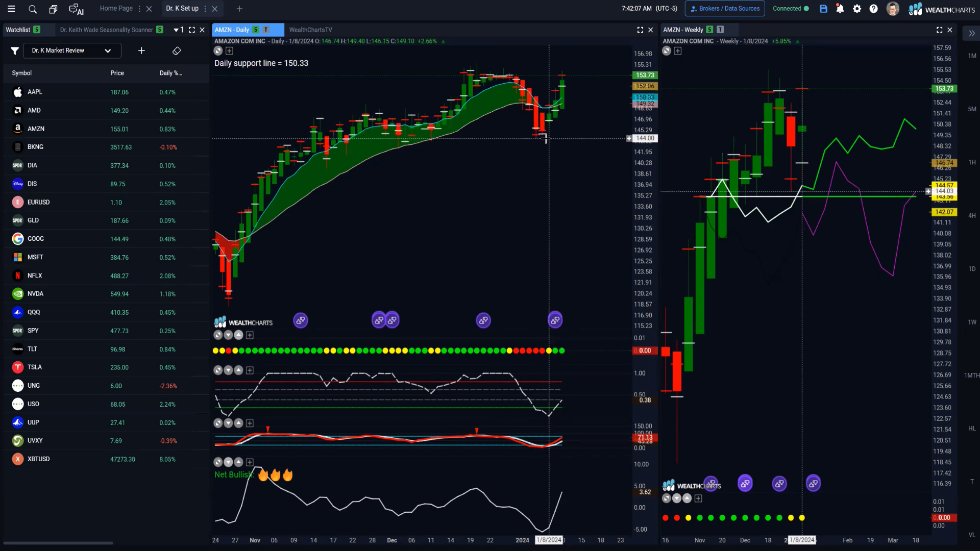Click the plus box on the red-and-green lines oscillator pane
Viewport: 980px width, 551px height.
pos(250,370)
